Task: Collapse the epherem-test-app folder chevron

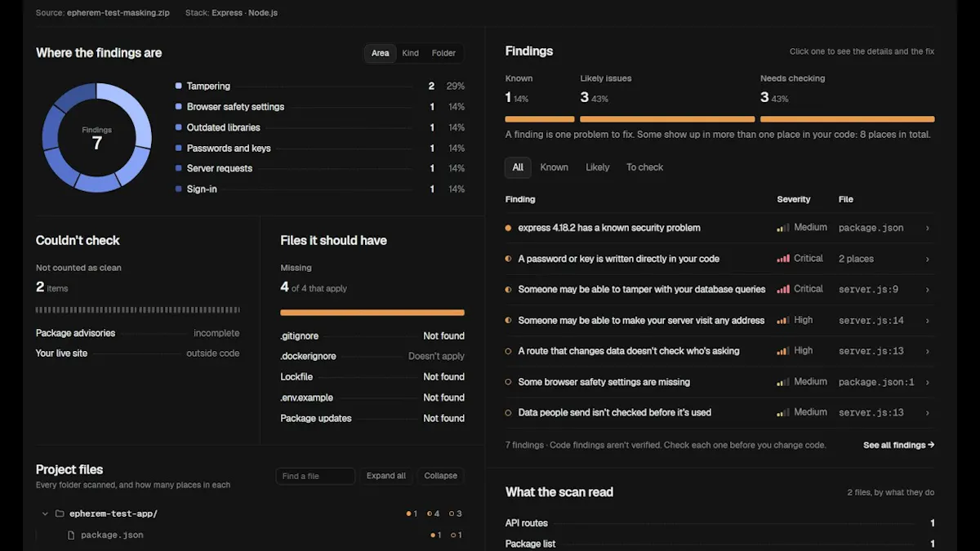Action: tap(45, 514)
